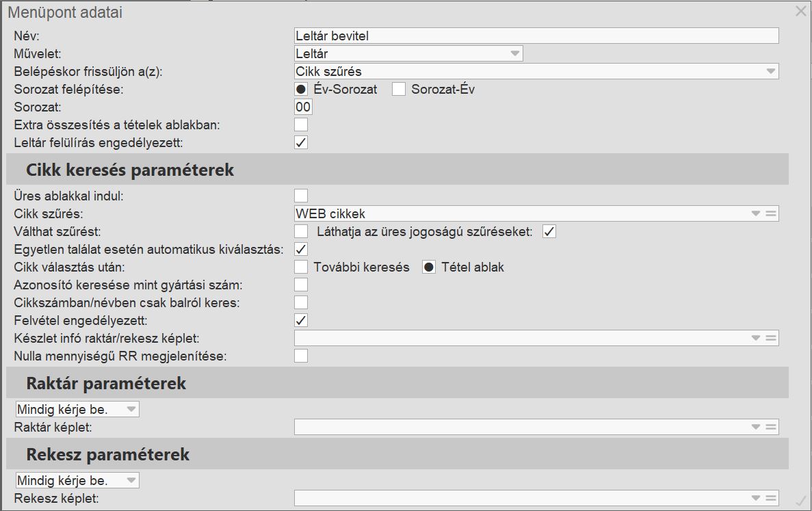Enable Nulla mennyiségű RR megjelenítése

(x=301, y=356)
